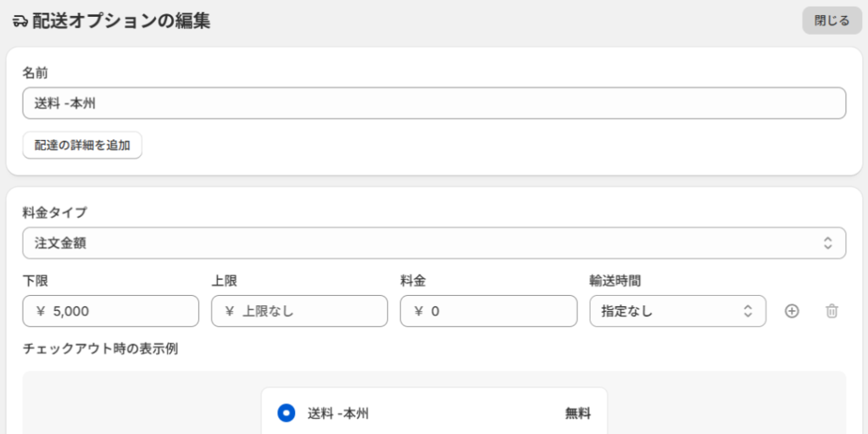Open the 料金タイプ dropdown showing 注文金額
Image resolution: width=868 pixels, height=434 pixels.
coord(434,243)
